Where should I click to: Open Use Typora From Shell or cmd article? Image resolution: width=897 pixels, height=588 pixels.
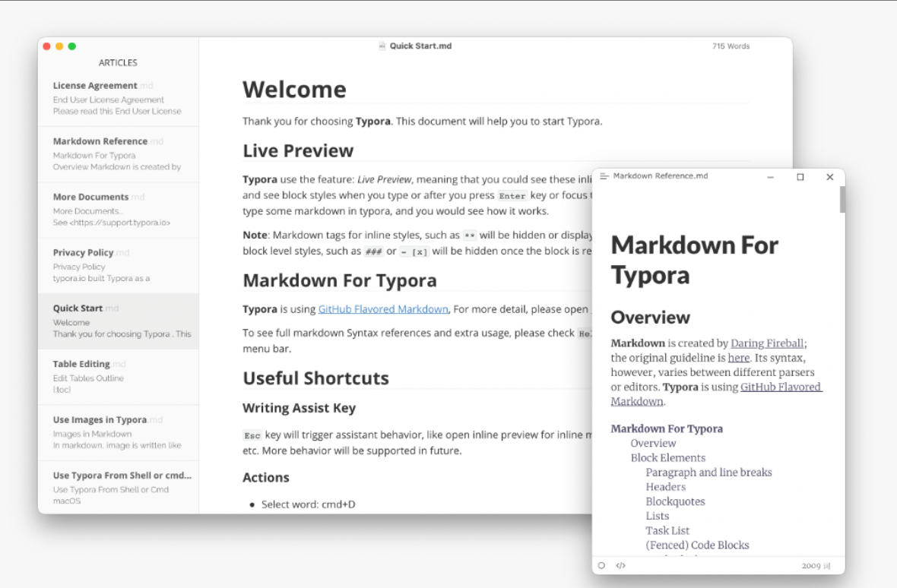tap(119, 488)
